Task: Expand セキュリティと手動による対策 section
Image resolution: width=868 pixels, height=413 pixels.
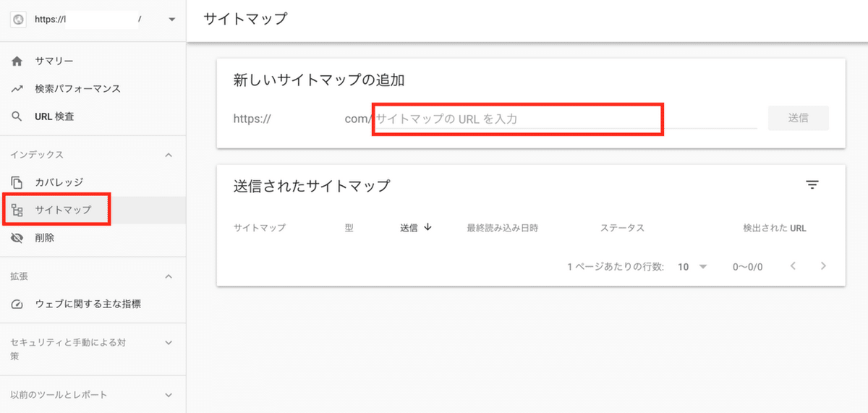Action: (169, 342)
